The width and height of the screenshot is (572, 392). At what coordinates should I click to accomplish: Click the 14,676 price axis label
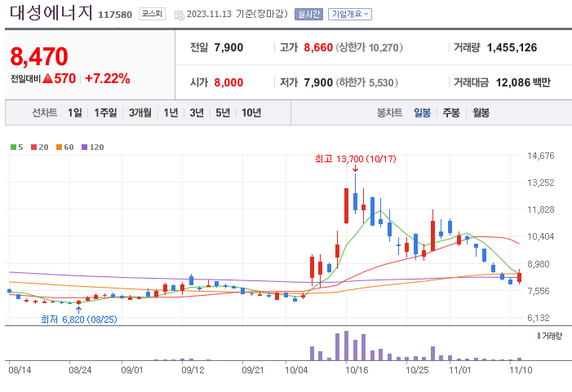point(541,156)
